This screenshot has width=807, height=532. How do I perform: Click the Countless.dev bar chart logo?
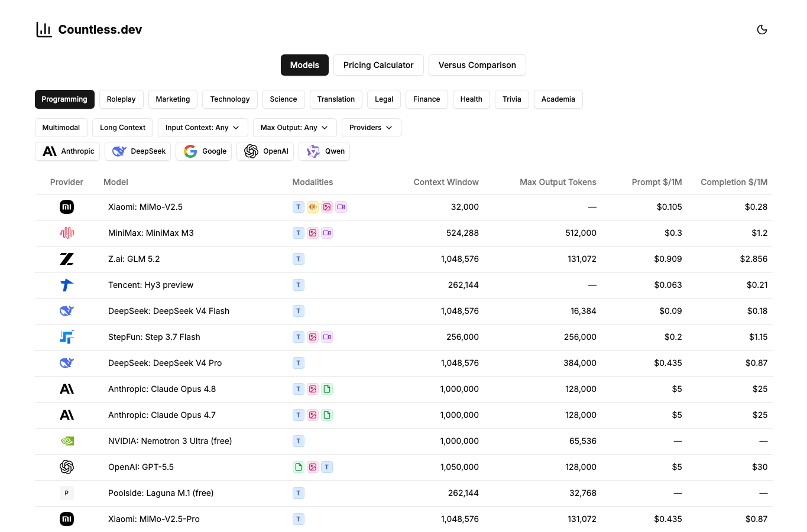point(44,30)
